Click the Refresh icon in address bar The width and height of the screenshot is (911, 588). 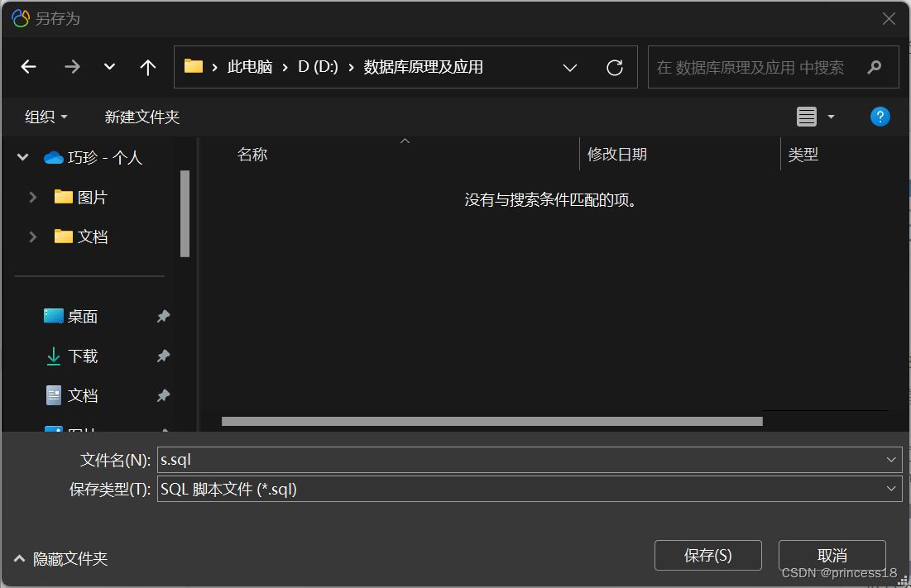[x=614, y=67]
